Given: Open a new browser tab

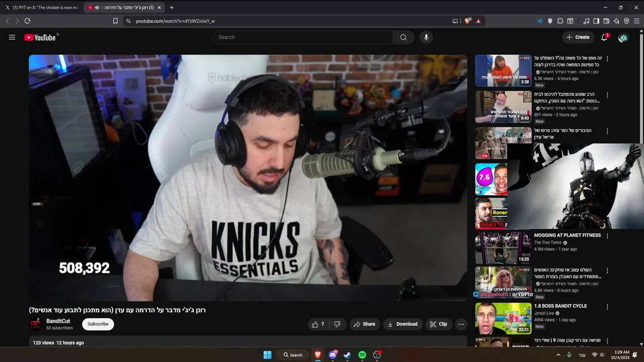Looking at the screenshot, I should click(x=172, y=8).
